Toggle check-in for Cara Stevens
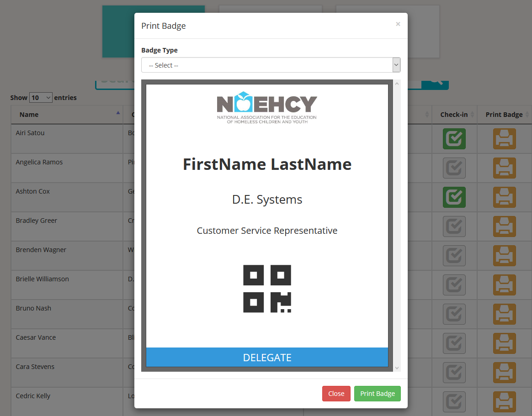This screenshot has width=532, height=416. pyautogui.click(x=454, y=372)
